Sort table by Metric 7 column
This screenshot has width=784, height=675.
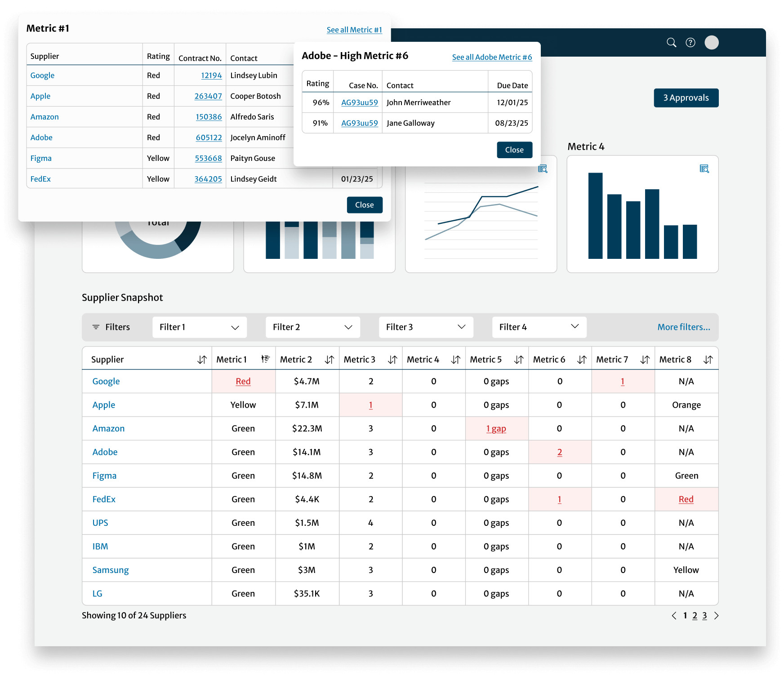[645, 360]
